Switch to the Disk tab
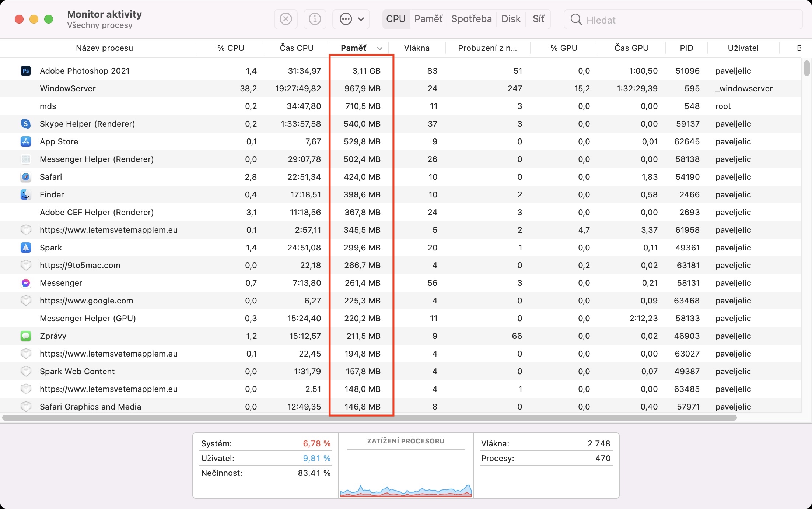Image resolution: width=812 pixels, height=509 pixels. (511, 19)
